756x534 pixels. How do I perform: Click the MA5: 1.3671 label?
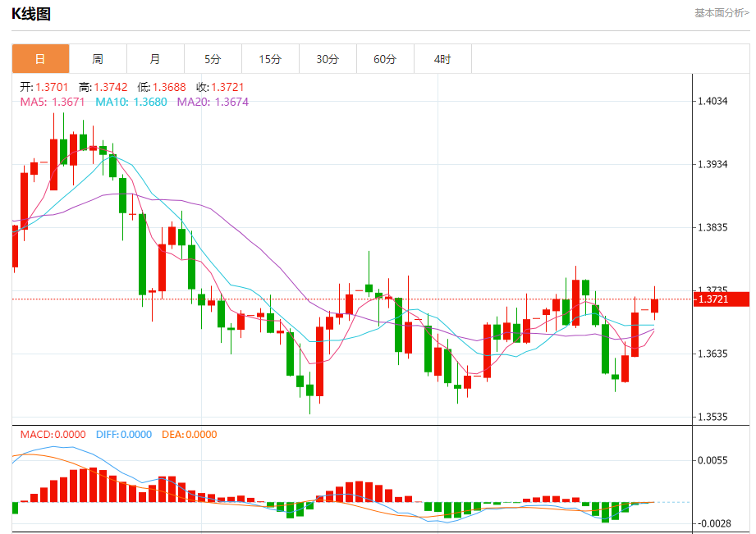(x=52, y=102)
